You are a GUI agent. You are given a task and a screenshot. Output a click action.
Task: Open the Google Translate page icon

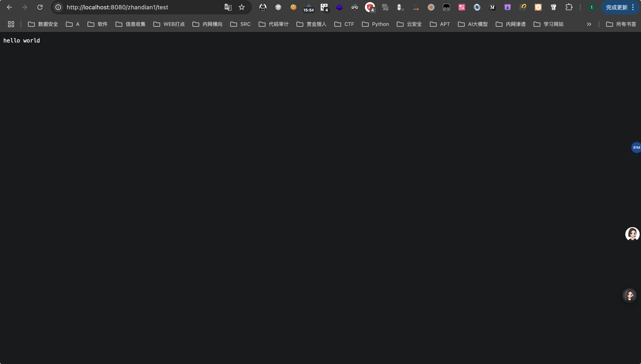pyautogui.click(x=228, y=7)
